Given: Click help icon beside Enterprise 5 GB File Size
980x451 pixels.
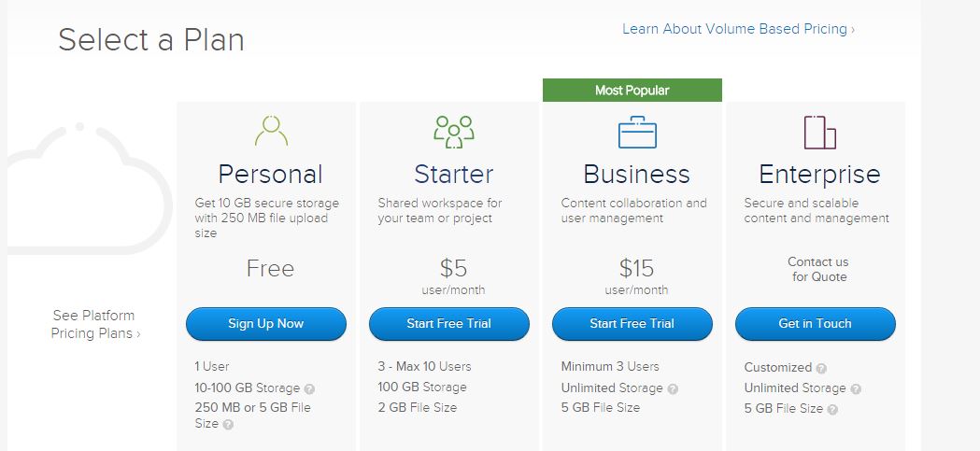Looking at the screenshot, I should (832, 409).
